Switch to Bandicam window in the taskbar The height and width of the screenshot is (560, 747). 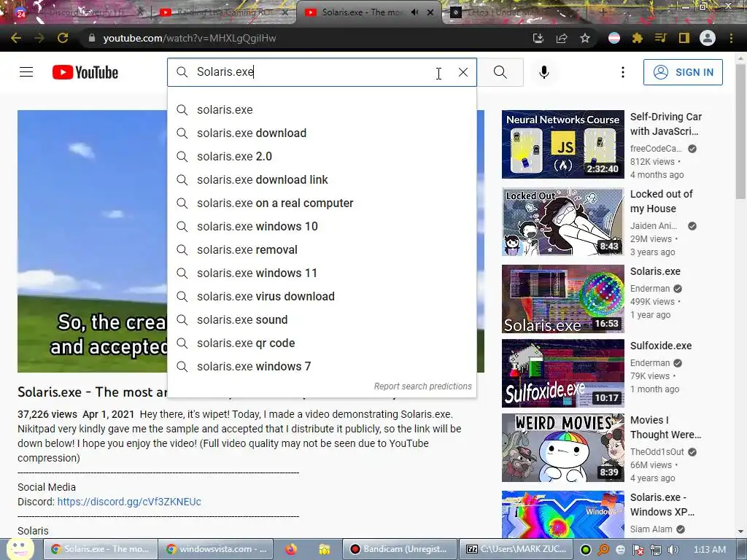[401, 549]
